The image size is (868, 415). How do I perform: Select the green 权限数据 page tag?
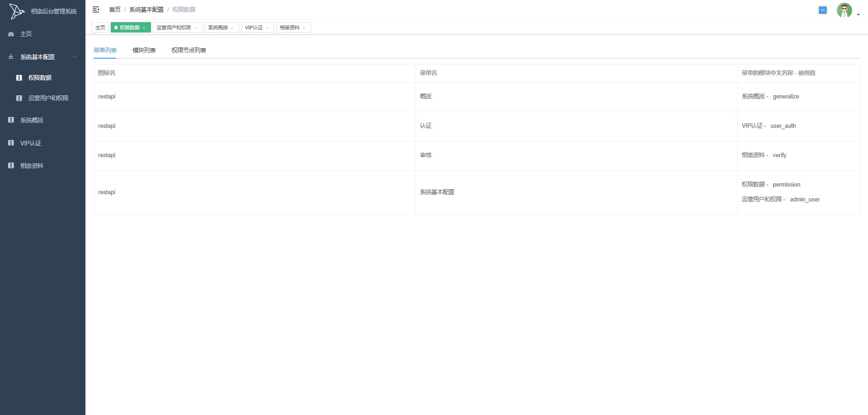(x=130, y=28)
